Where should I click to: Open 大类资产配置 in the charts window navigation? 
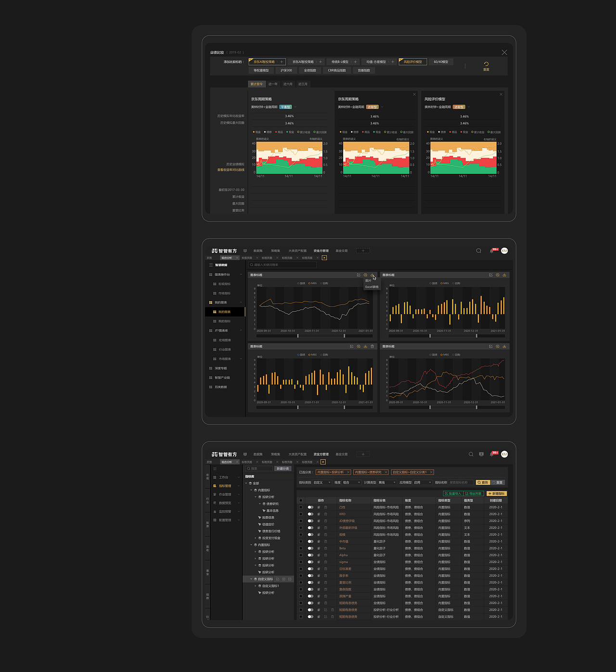[x=297, y=251]
